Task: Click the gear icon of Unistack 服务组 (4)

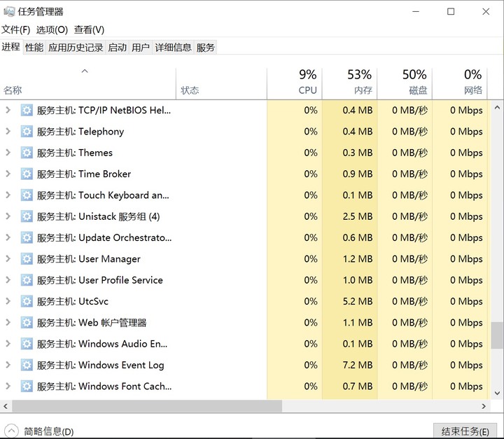Action: coord(27,216)
